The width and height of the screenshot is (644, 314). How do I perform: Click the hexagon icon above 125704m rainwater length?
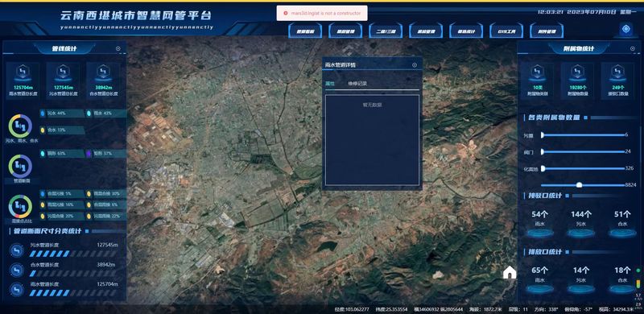pos(23,72)
